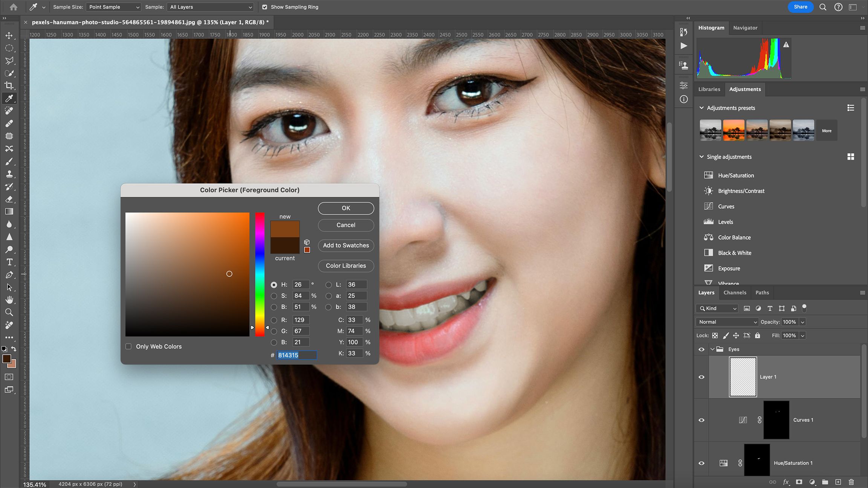The image size is (868, 488).
Task: Delete layer with trash icon
Action: (851, 482)
